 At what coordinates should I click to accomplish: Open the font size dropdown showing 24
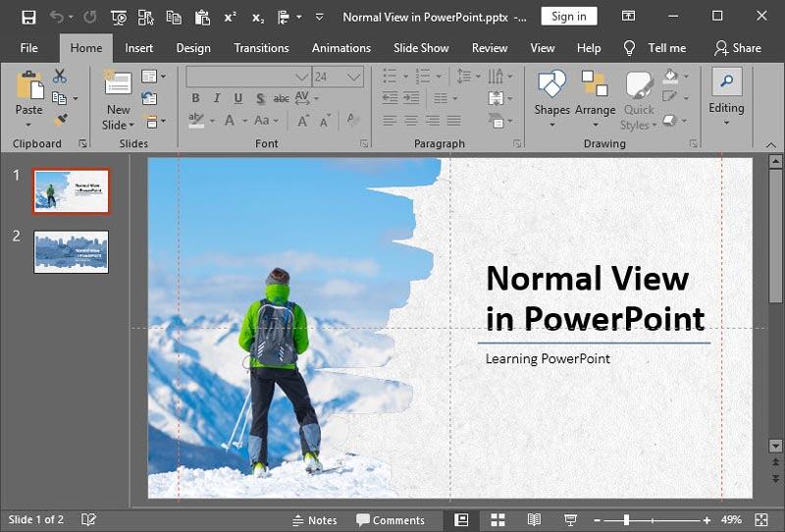tap(353, 77)
